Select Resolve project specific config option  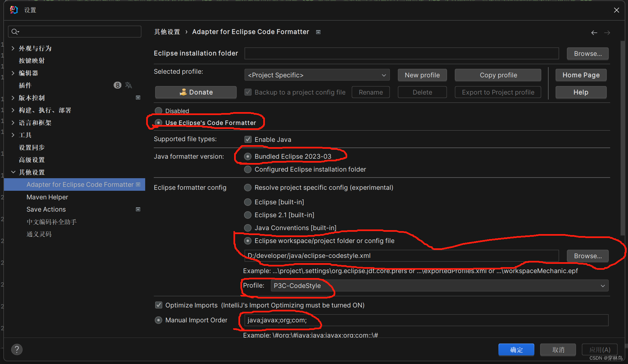click(248, 187)
